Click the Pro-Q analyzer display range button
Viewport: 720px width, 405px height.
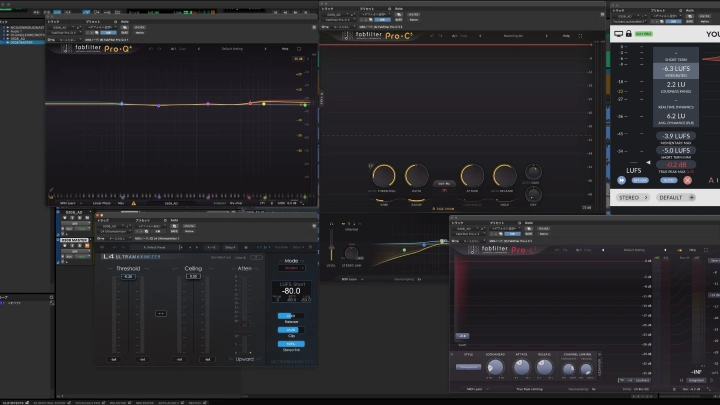[x=298, y=59]
